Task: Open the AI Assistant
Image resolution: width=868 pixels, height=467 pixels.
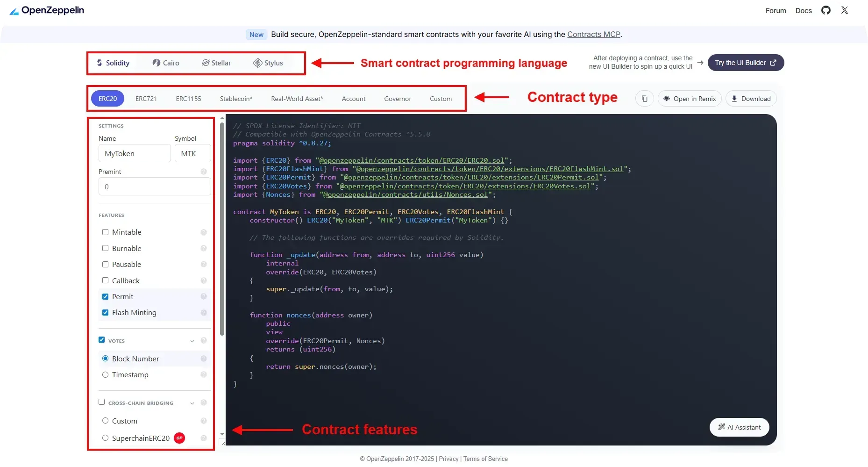Action: coord(739,427)
